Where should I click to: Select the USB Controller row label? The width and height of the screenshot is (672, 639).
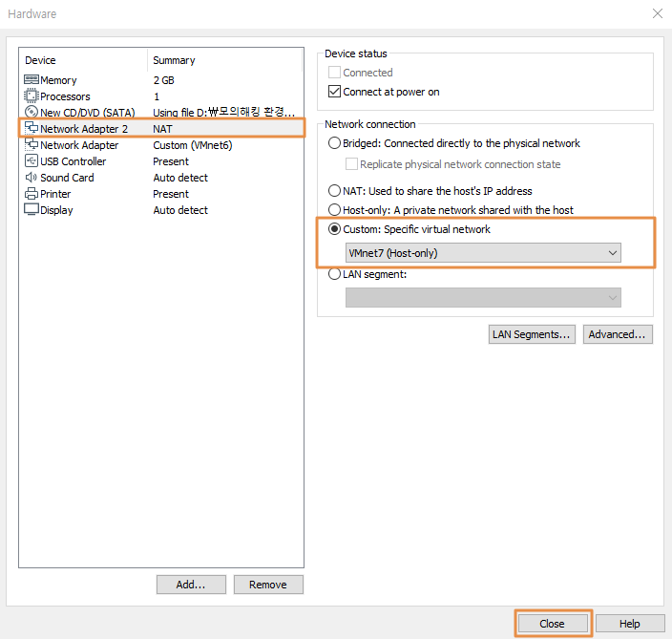(x=73, y=161)
